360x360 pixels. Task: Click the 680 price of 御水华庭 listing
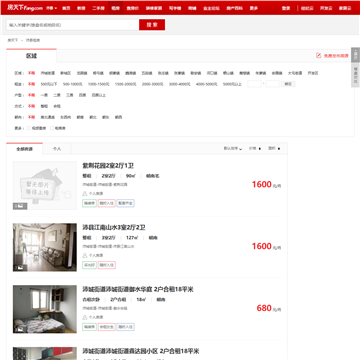click(x=264, y=308)
